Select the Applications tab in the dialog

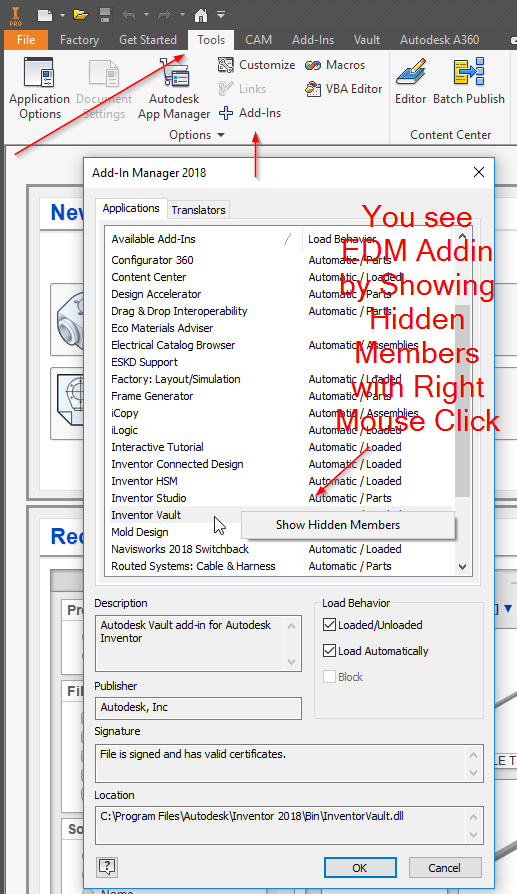tap(131, 208)
